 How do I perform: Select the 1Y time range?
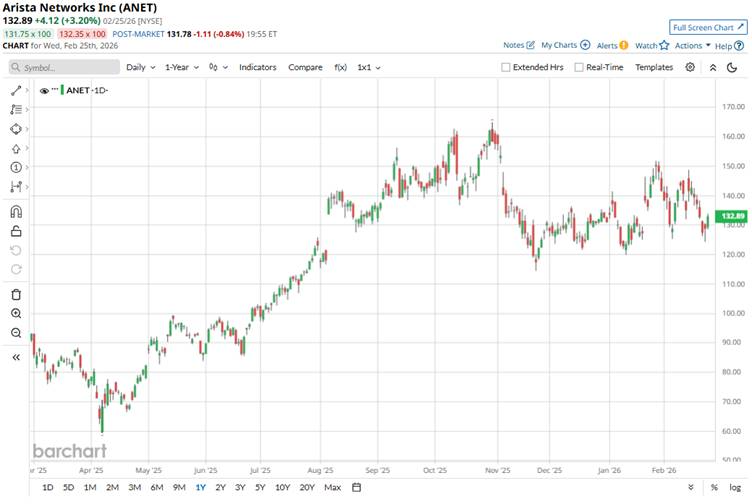tap(200, 488)
